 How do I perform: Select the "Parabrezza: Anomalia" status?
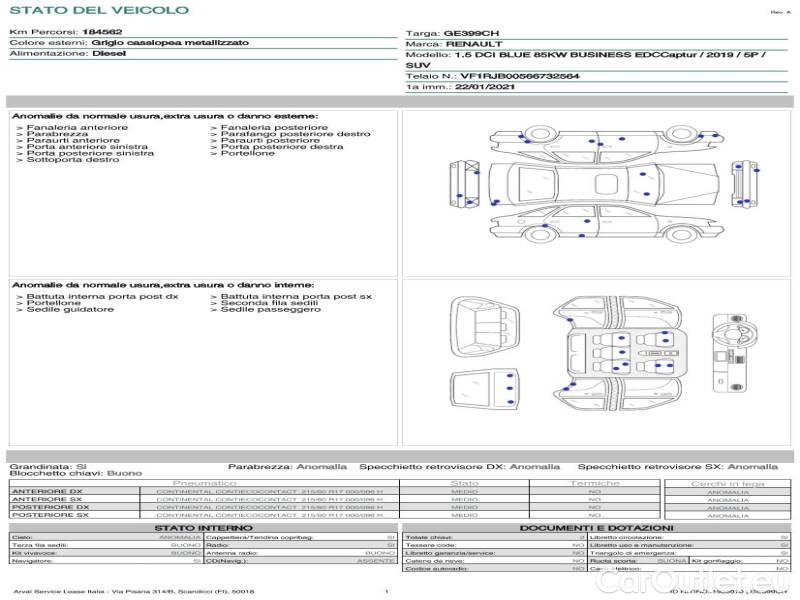[x=287, y=466]
